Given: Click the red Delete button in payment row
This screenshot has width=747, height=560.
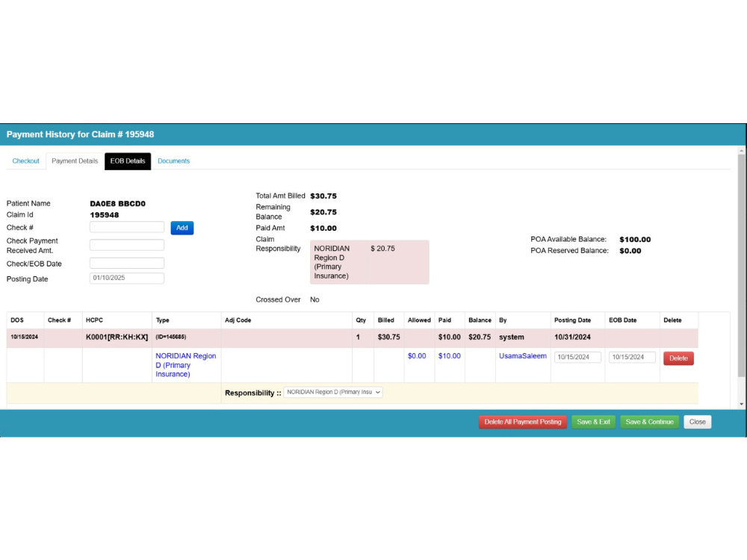Looking at the screenshot, I should point(678,358).
